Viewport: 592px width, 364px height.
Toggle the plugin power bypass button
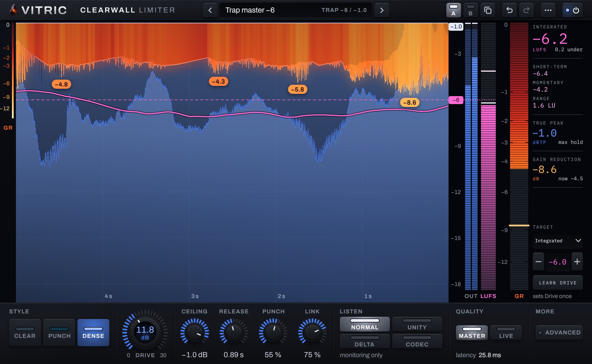pos(572,10)
